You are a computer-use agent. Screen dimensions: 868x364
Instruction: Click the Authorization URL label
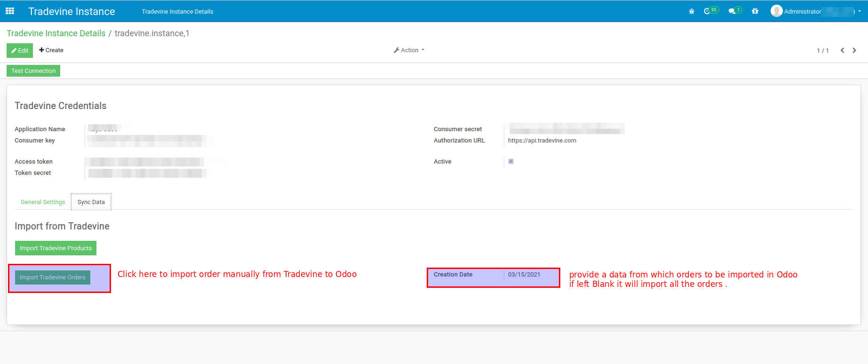pos(459,141)
